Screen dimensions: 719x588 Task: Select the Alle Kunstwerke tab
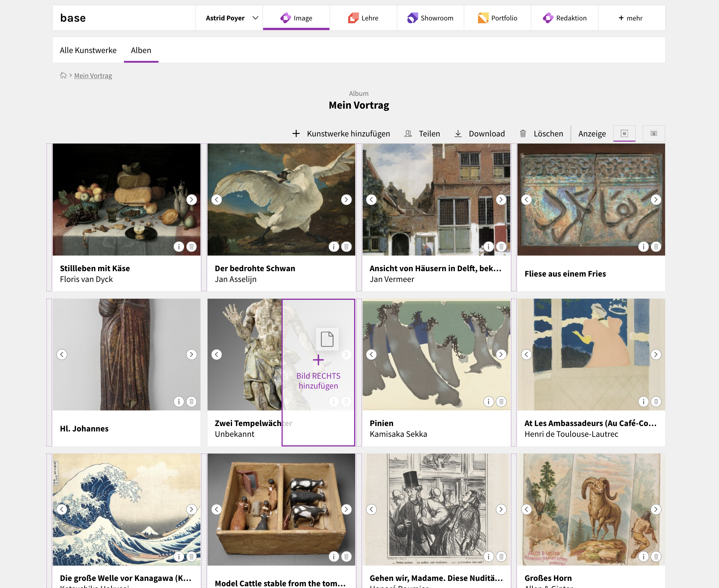coord(88,50)
